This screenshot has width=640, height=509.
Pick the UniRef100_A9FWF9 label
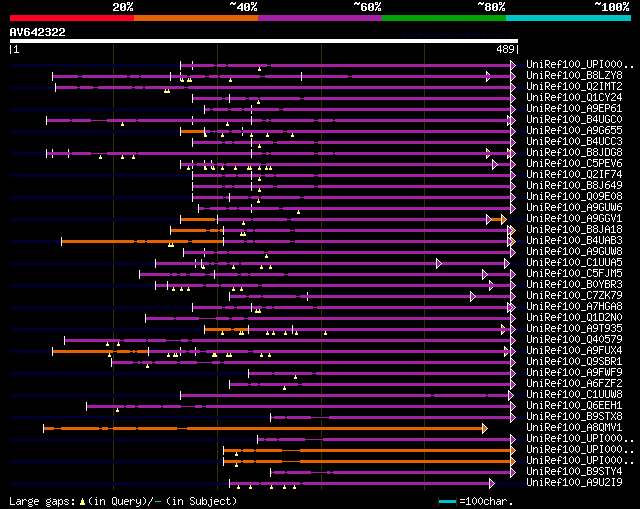[574, 373]
